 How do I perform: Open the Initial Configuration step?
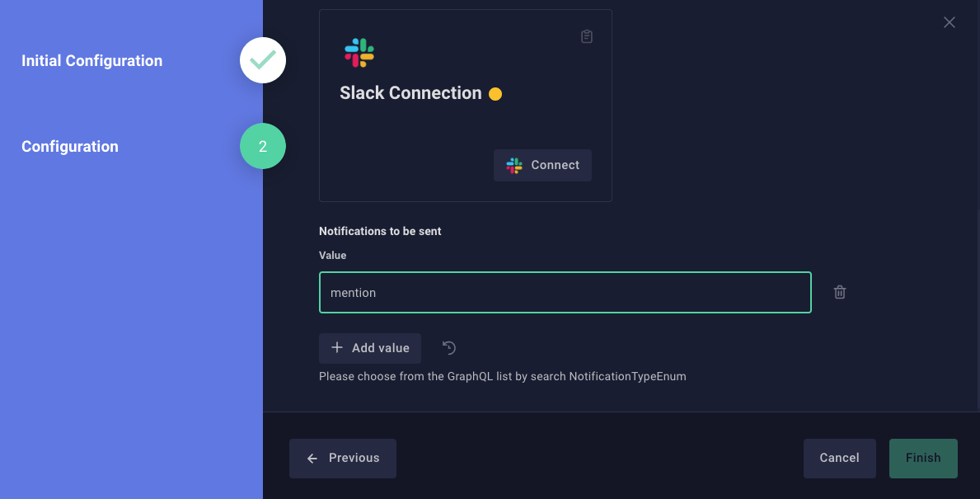tap(91, 61)
